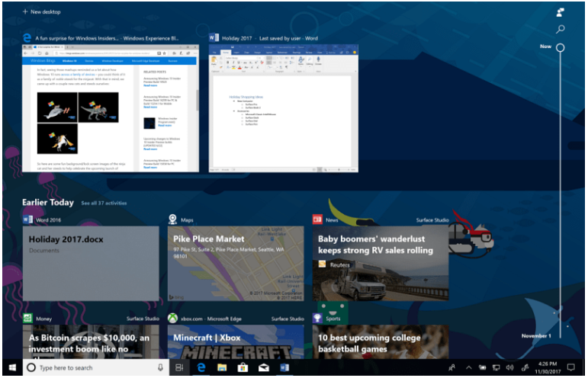Click the Cortana circle icon in search box
The width and height of the screenshot is (588, 378).
(x=31, y=367)
